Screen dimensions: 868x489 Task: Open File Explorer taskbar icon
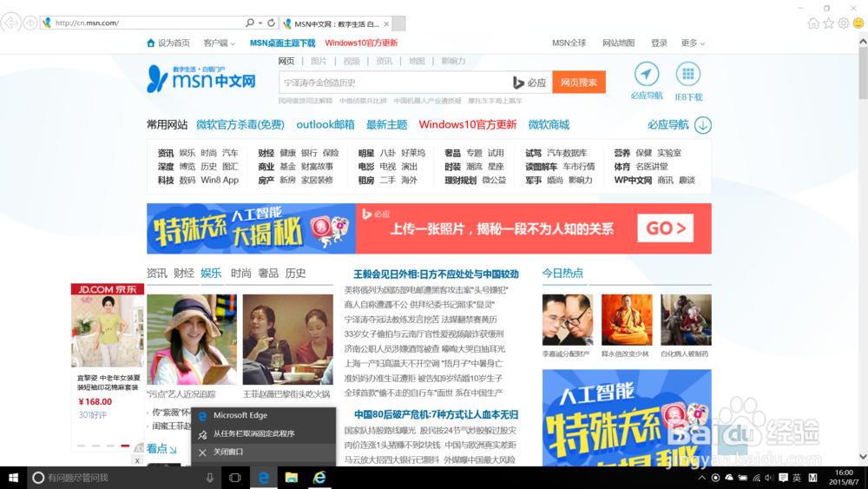[291, 478]
